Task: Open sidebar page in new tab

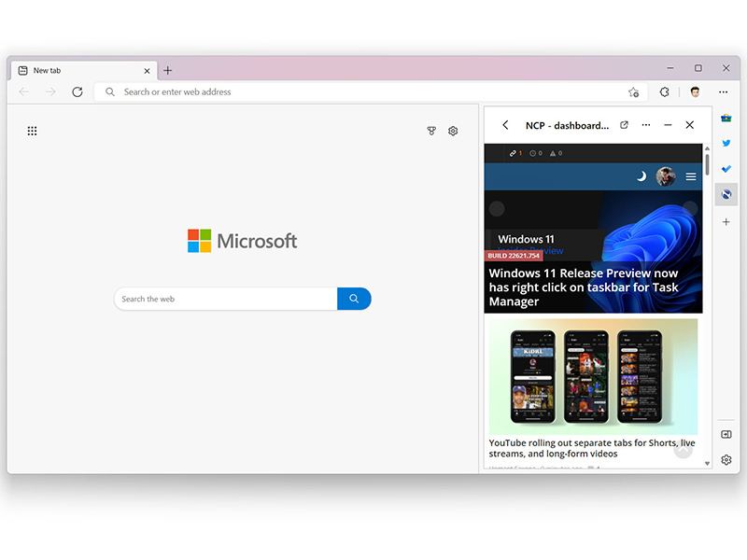Action: (x=624, y=125)
